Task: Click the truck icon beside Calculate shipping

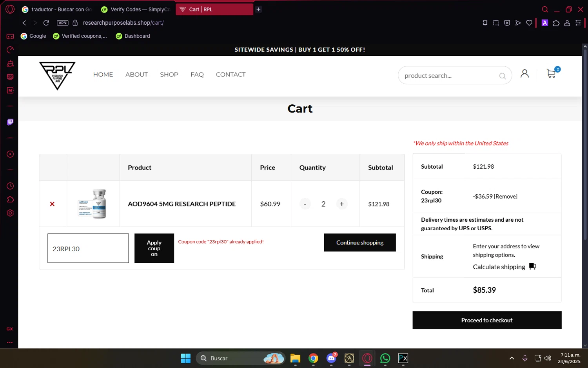Action: [x=532, y=266]
